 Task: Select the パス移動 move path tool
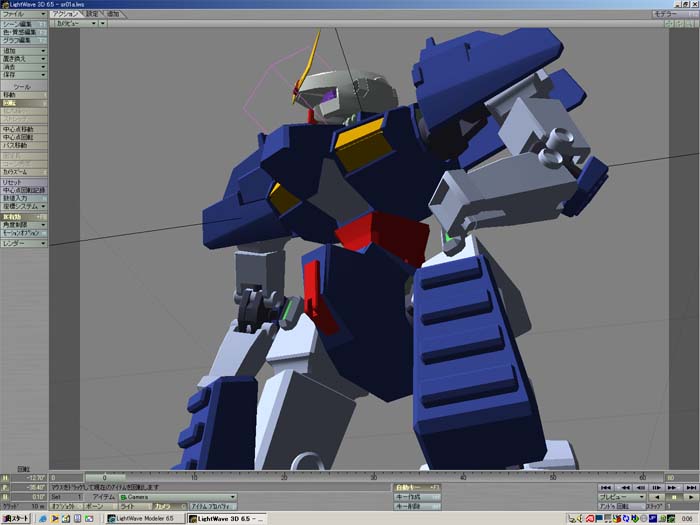click(x=24, y=145)
